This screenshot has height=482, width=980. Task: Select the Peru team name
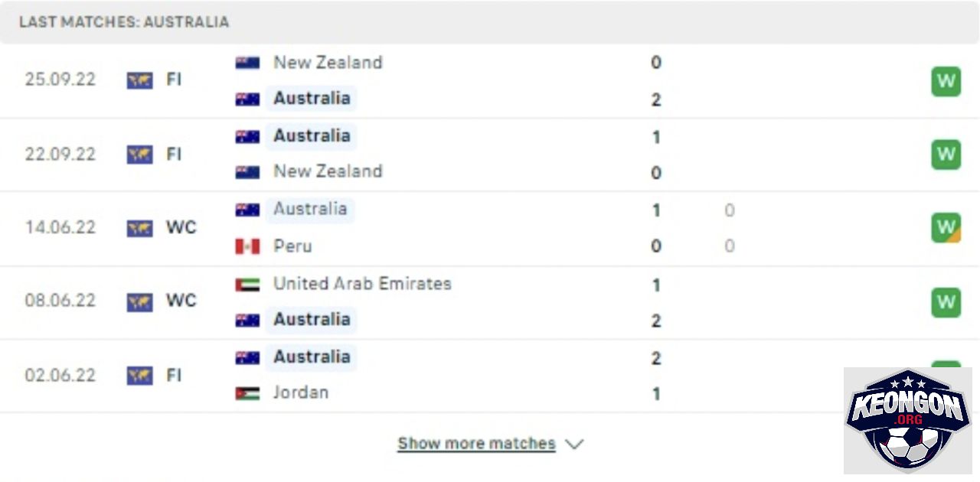coord(292,246)
